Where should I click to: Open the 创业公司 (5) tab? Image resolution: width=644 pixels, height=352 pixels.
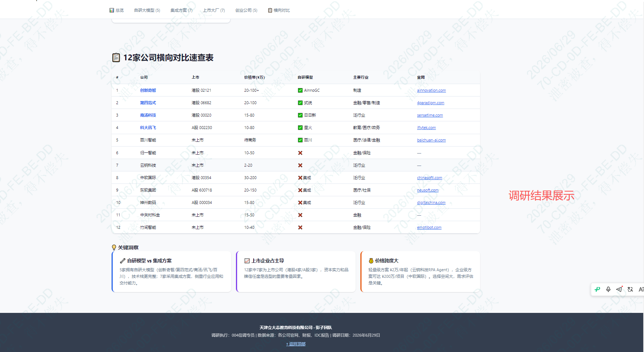click(x=246, y=10)
